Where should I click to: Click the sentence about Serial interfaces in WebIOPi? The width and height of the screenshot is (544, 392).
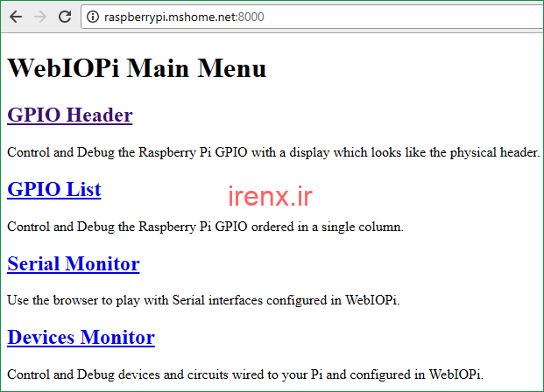coord(203,300)
